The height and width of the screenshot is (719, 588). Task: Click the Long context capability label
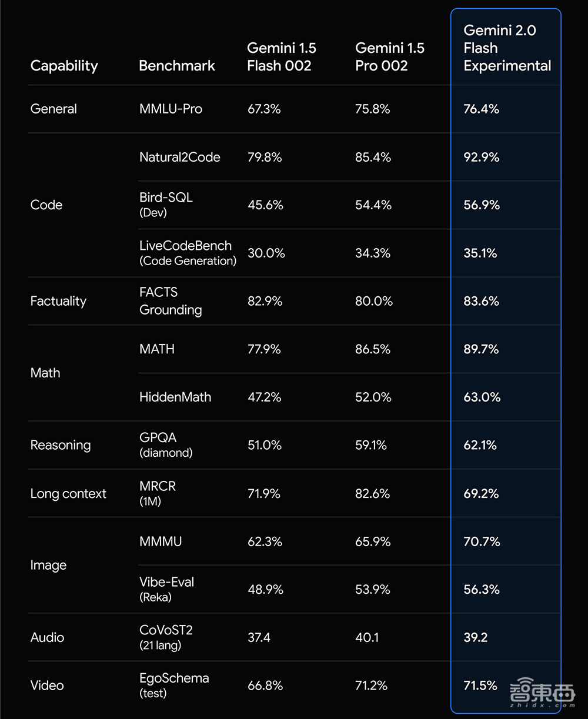[x=68, y=493]
